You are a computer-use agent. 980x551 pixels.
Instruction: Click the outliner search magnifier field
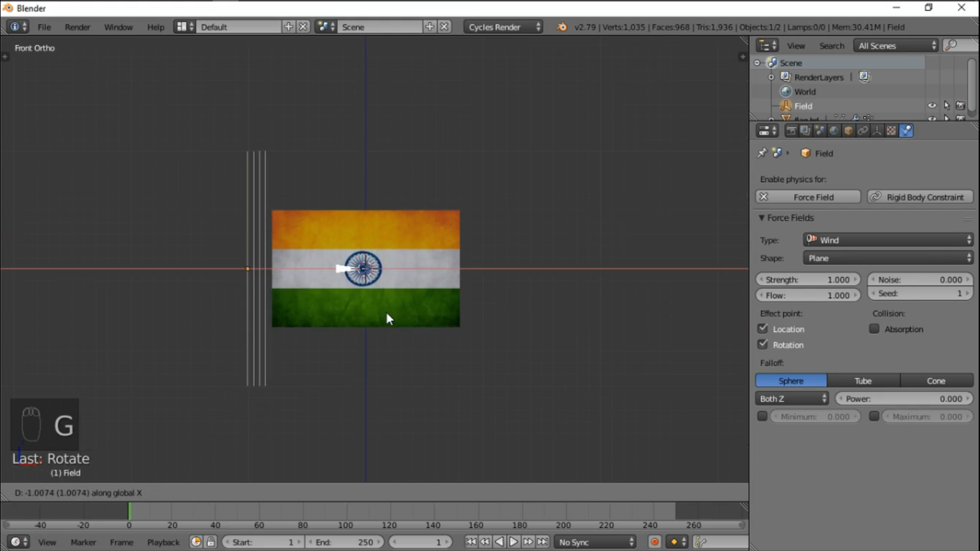click(x=959, y=45)
